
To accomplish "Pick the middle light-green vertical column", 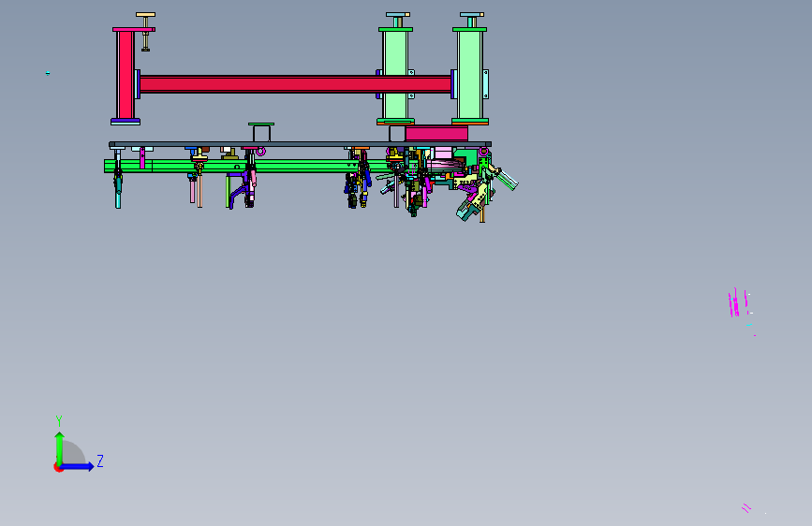I will click(x=395, y=75).
